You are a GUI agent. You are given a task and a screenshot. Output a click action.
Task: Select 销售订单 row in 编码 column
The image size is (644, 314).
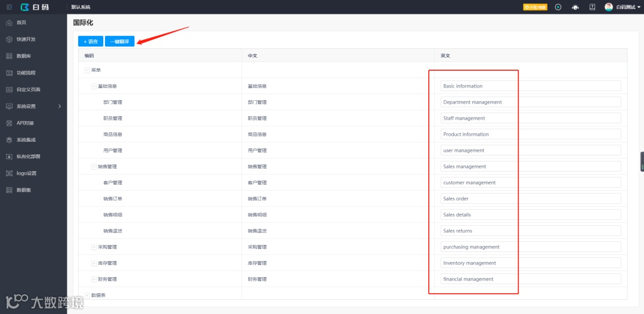tap(113, 198)
